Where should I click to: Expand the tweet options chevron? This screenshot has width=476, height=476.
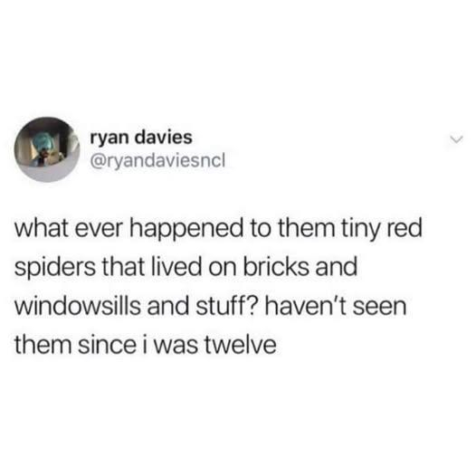click(x=457, y=139)
